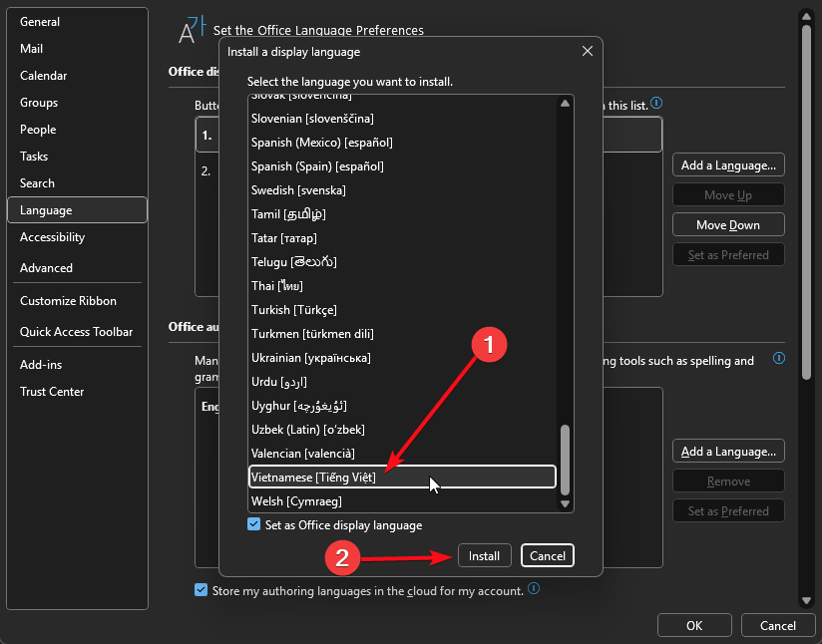822x644 pixels.
Task: Click the Install button
Action: point(485,555)
